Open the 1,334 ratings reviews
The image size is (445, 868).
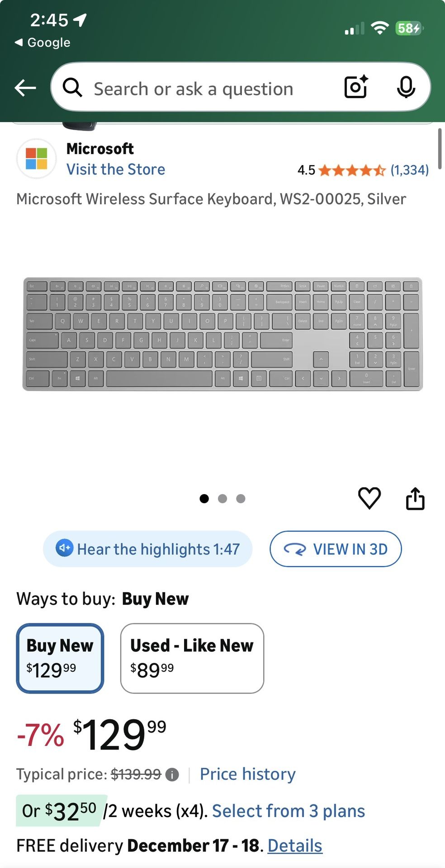point(409,170)
